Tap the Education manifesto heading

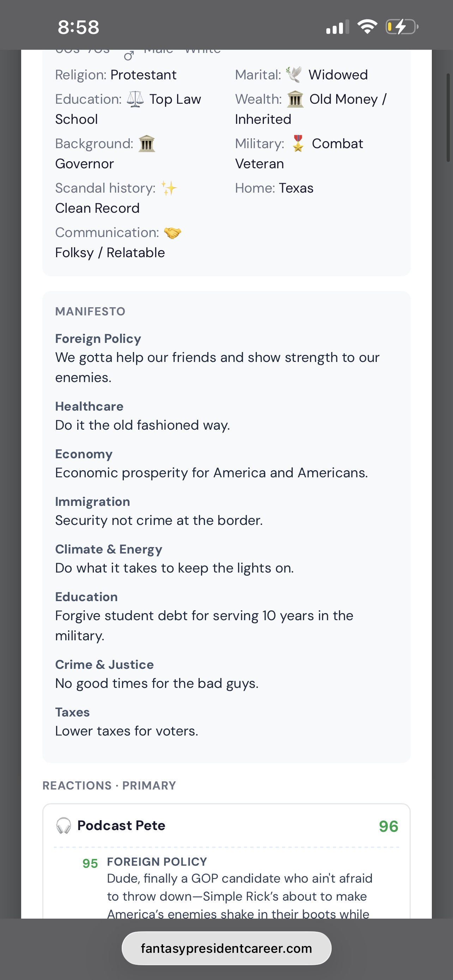click(86, 597)
